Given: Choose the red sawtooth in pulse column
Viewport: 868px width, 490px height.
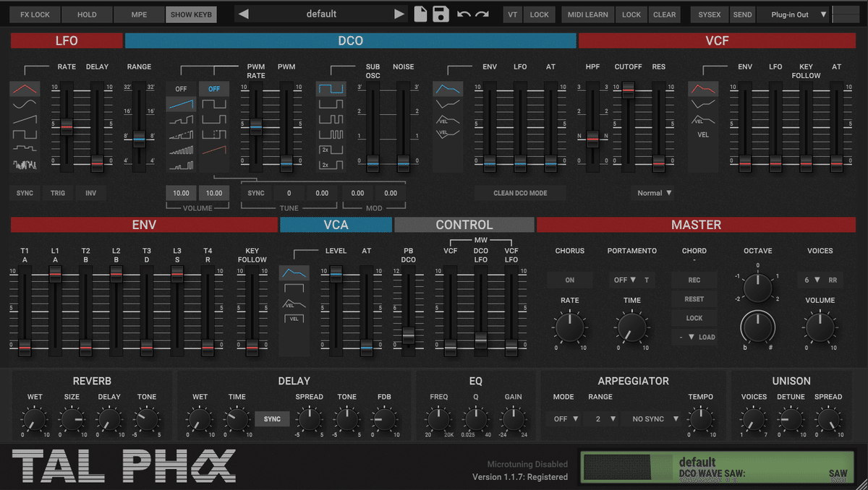Looking at the screenshot, I should [214, 150].
